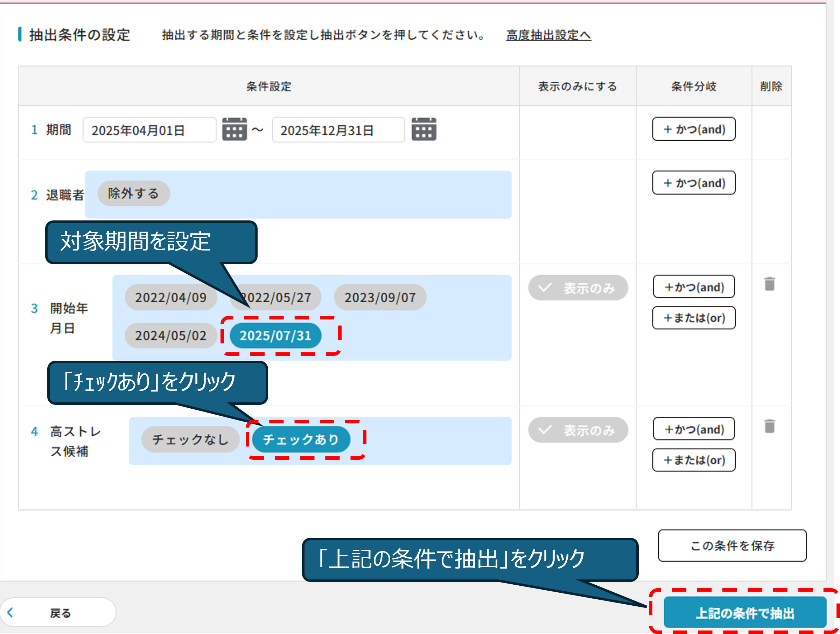The width and height of the screenshot is (840, 634).
Task: Select the 2023/09/07 date chip
Action: point(380,298)
